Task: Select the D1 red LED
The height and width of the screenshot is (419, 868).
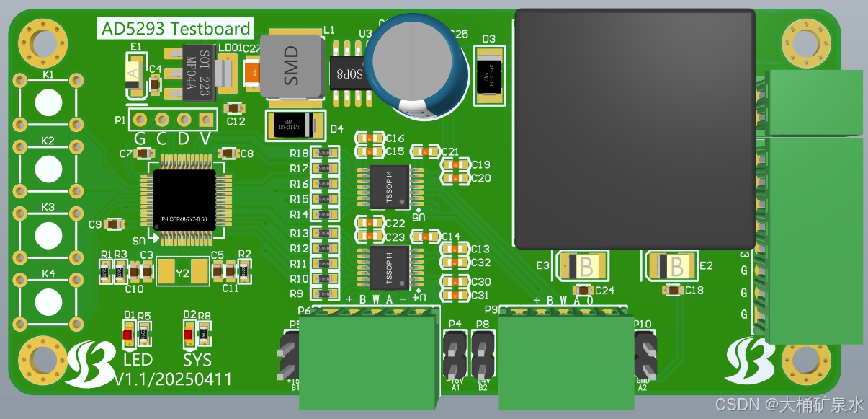Action: point(128,335)
